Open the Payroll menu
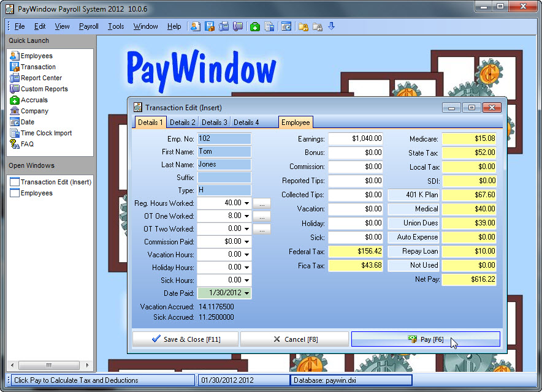The width and height of the screenshot is (542, 392). 88,26
